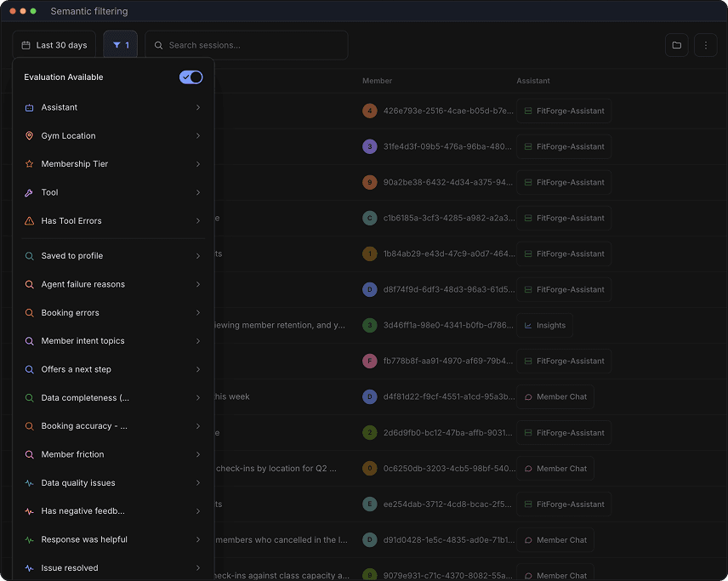Expand the Booking errors chevron
728x581 pixels.
[x=198, y=312]
